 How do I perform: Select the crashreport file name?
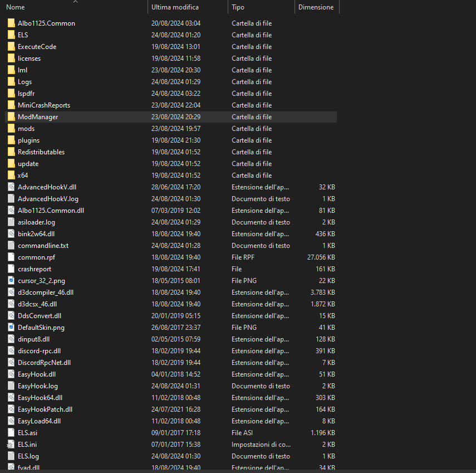click(35, 269)
